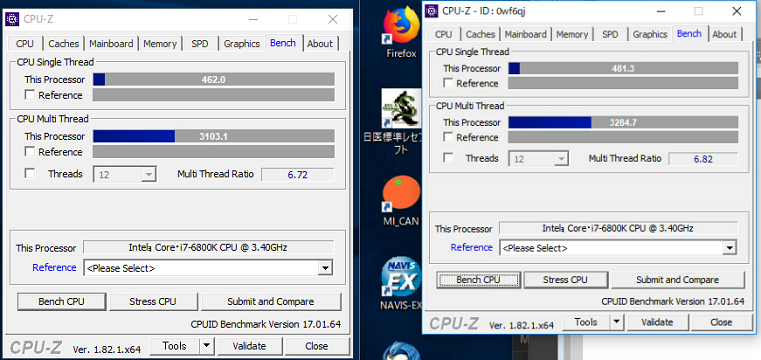Launch the NAVIS-EX desktop shortcut
The width and height of the screenshot is (761, 360).
click(401, 283)
